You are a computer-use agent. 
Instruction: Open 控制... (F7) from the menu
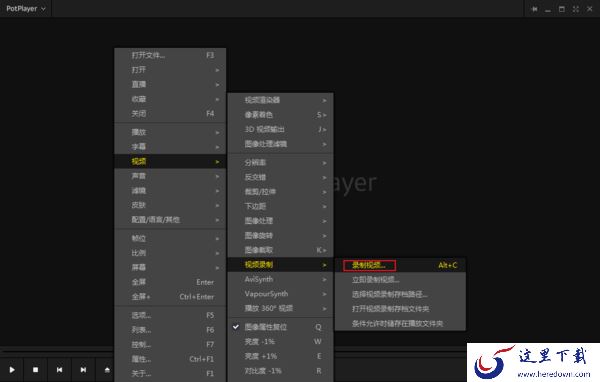[170, 344]
